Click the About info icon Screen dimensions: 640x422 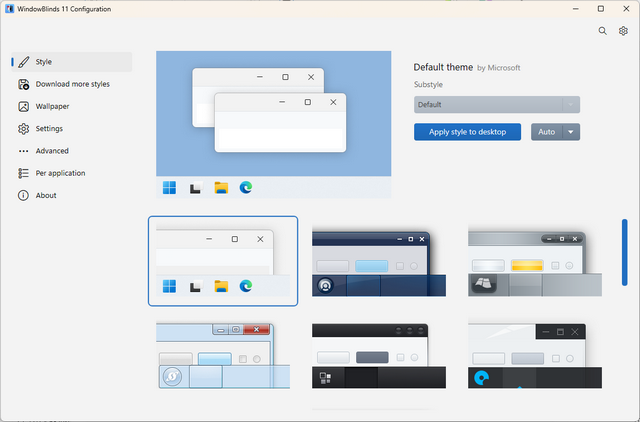coord(23,195)
